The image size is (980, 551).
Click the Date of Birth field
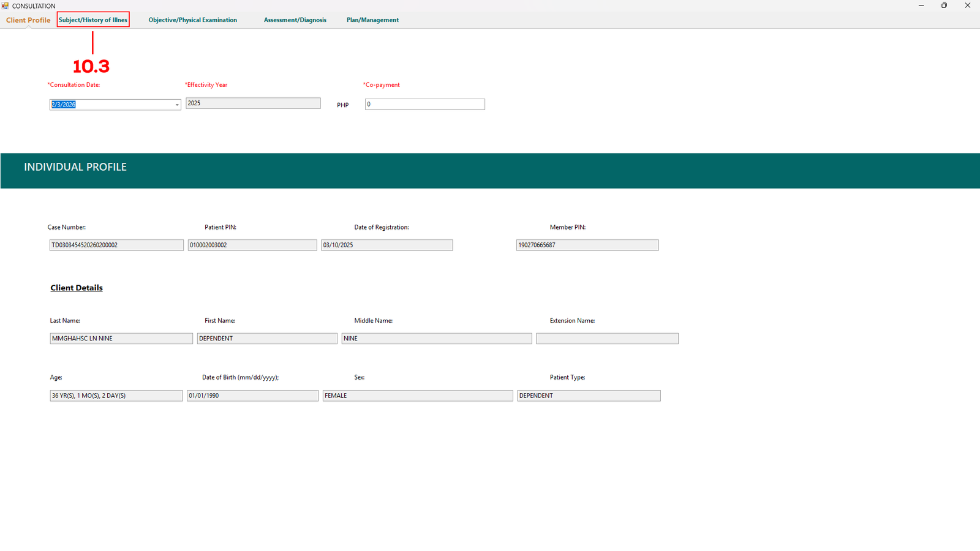[x=252, y=396]
